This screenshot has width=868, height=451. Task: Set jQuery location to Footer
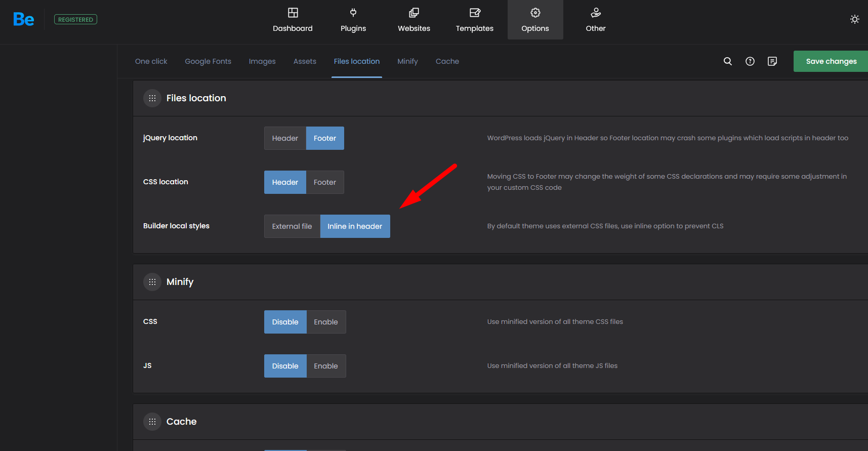point(325,138)
